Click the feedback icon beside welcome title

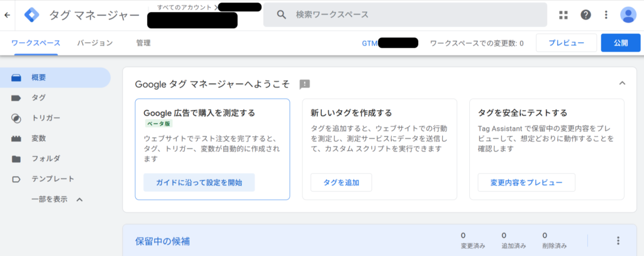tap(304, 85)
